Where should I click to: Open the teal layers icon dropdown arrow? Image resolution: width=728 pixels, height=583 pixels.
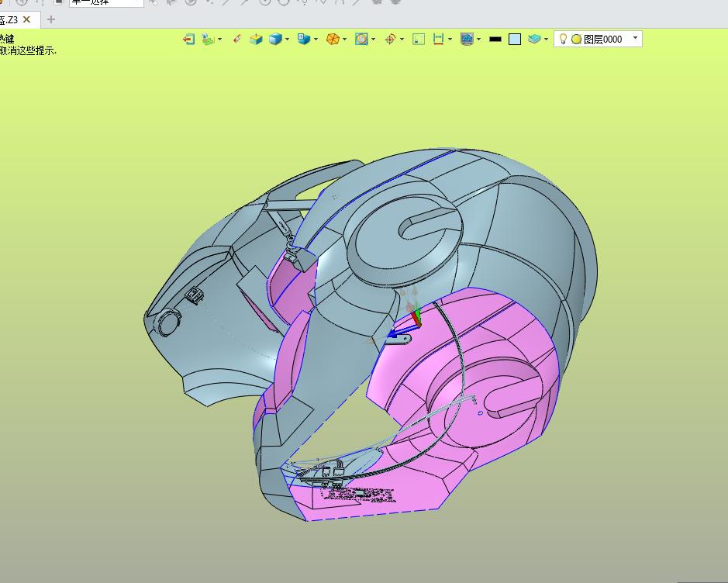coord(546,40)
